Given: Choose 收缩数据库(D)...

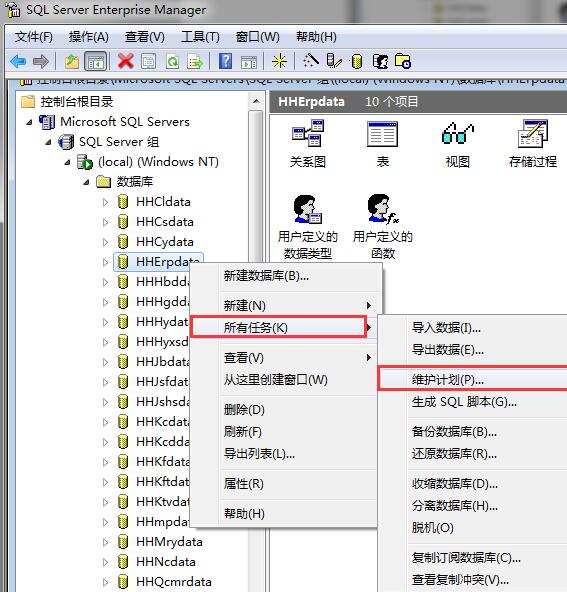Looking at the screenshot, I should coord(473,483).
